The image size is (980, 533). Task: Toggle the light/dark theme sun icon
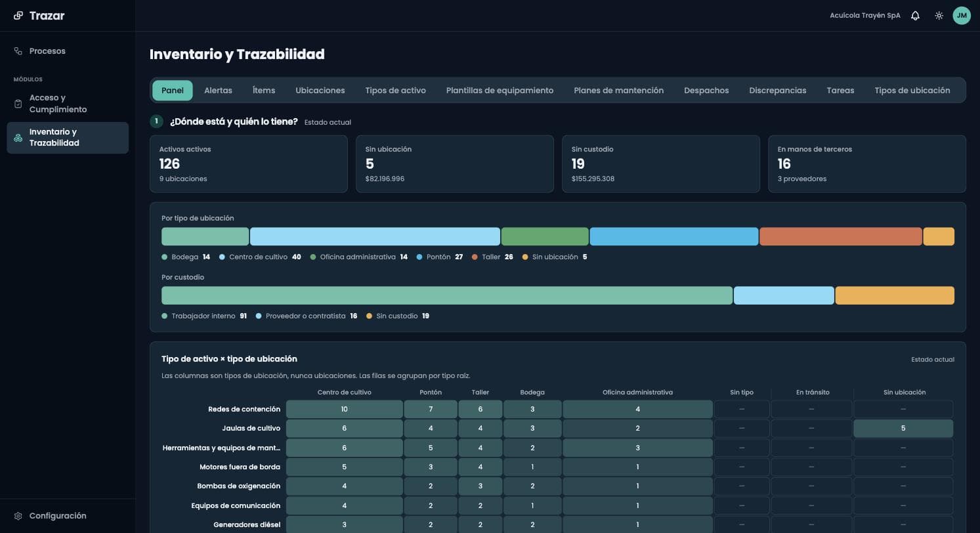click(939, 16)
